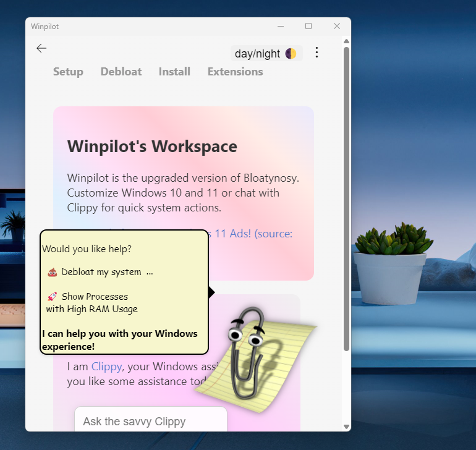Image resolution: width=476 pixels, height=450 pixels.
Task: Click the scrollbar down arrow
Action: pos(346,427)
